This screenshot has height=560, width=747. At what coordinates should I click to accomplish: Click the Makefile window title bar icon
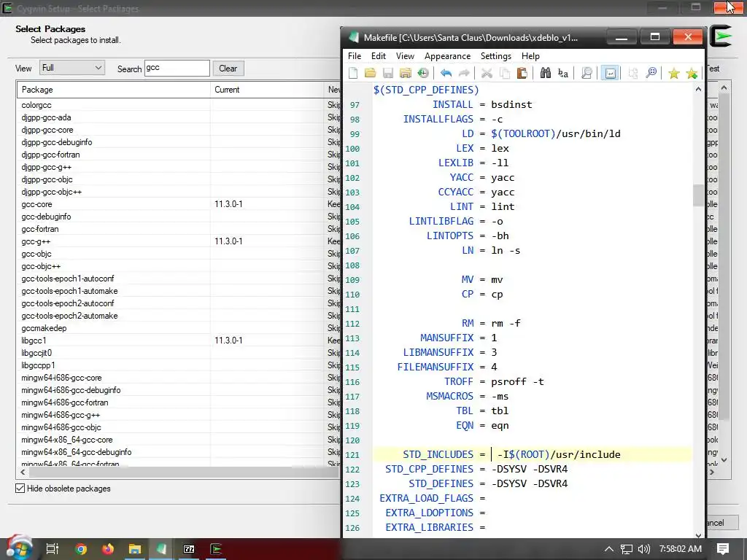tap(353, 38)
